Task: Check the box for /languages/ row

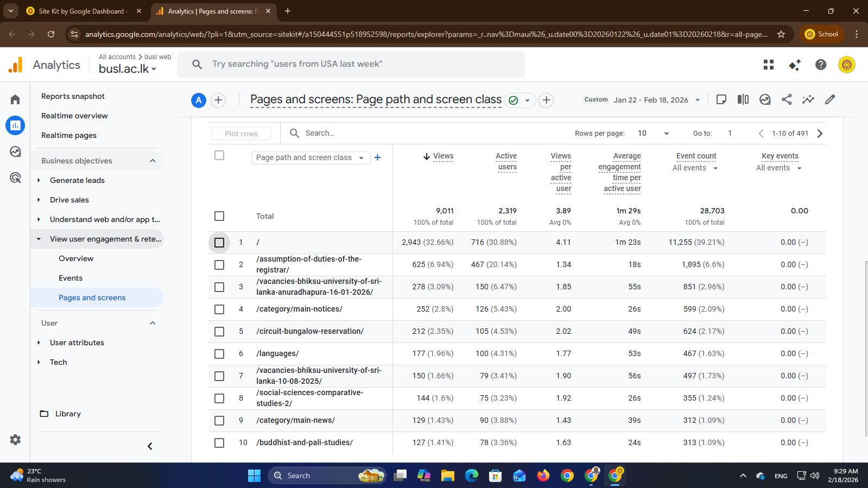Action: click(219, 354)
